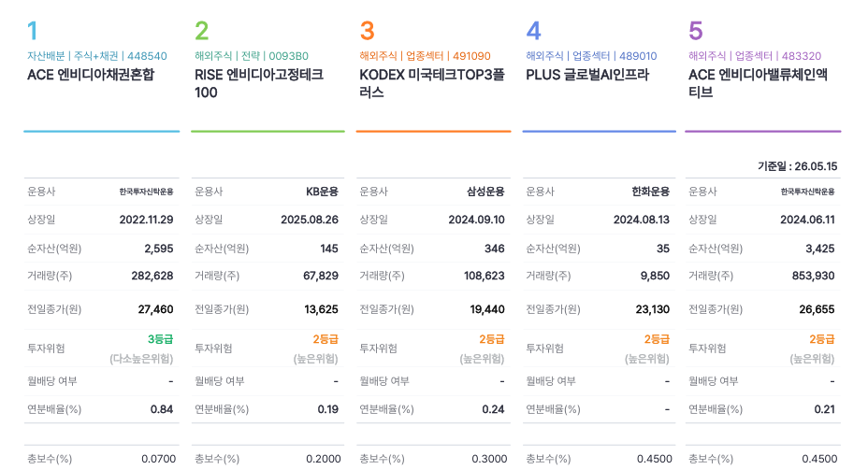Select the 기준일 : 26.05.15 date text

(797, 166)
